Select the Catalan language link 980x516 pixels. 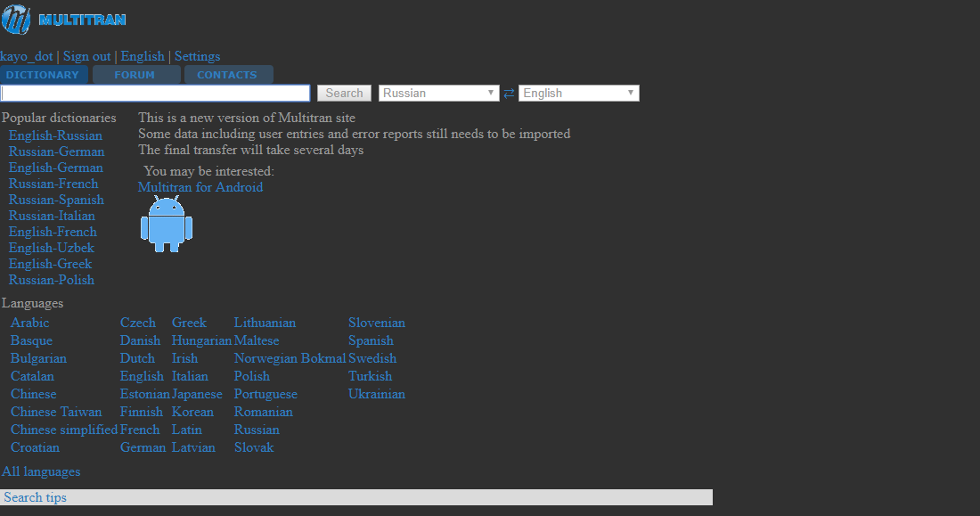[32, 376]
